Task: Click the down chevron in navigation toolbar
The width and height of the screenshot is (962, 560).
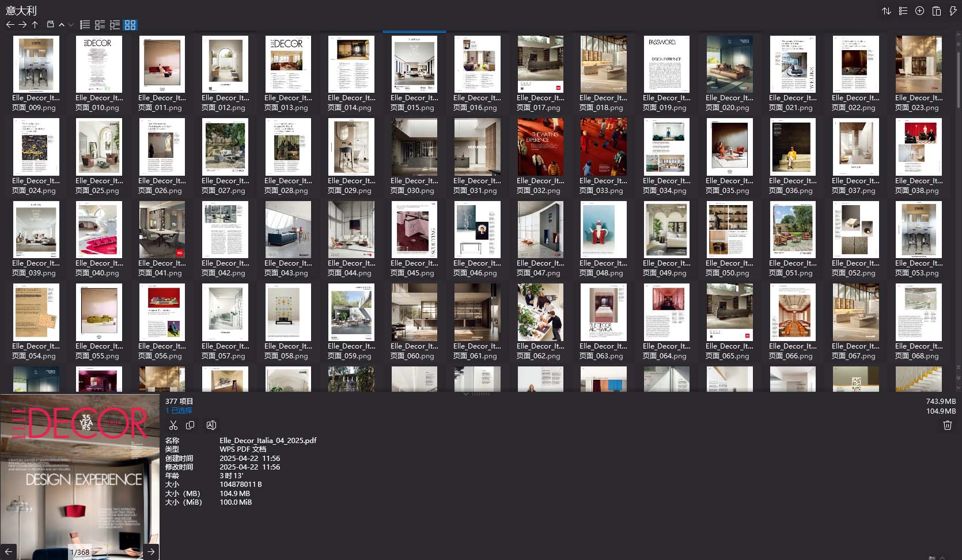Action: click(x=71, y=25)
